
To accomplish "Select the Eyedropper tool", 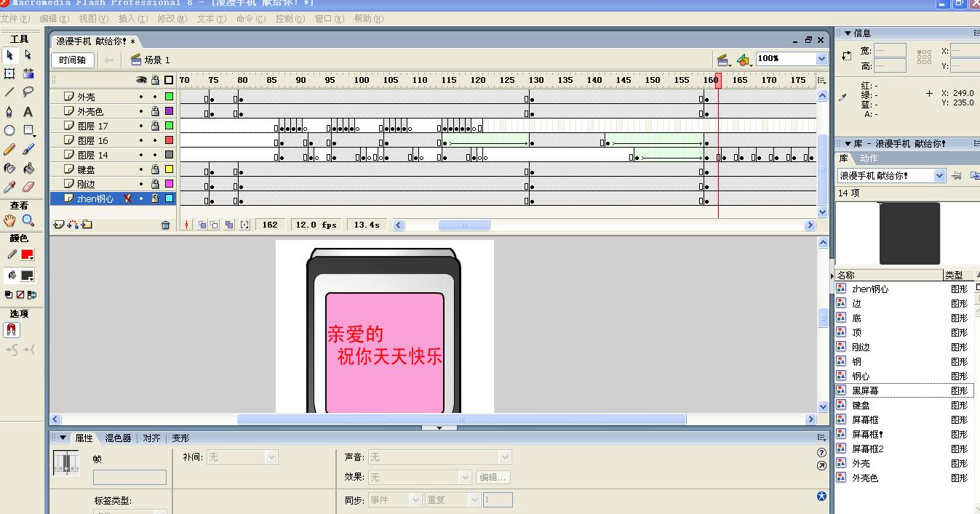I will (x=9, y=187).
